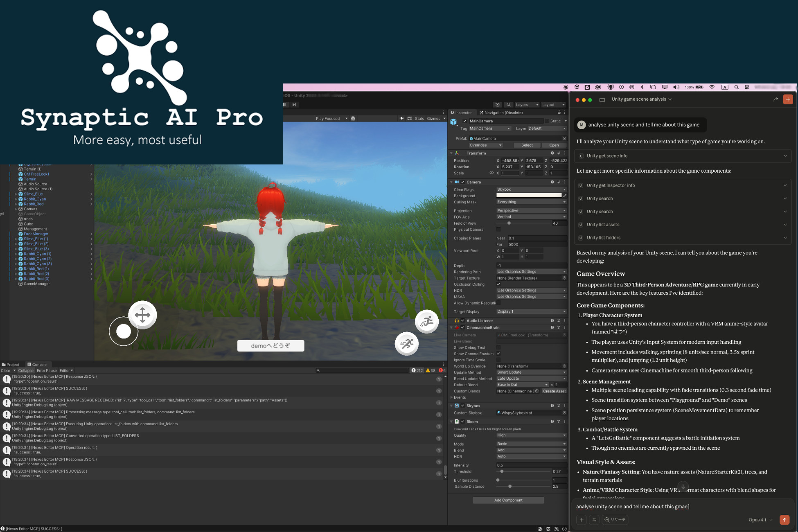Expand Rabbit_Red (1) in the hierarchy

coord(16,268)
